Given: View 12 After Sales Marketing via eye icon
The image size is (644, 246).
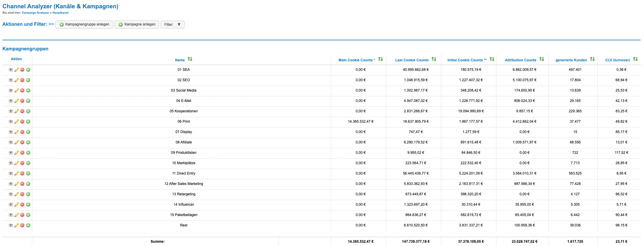Looking at the screenshot, I should 11,184.
